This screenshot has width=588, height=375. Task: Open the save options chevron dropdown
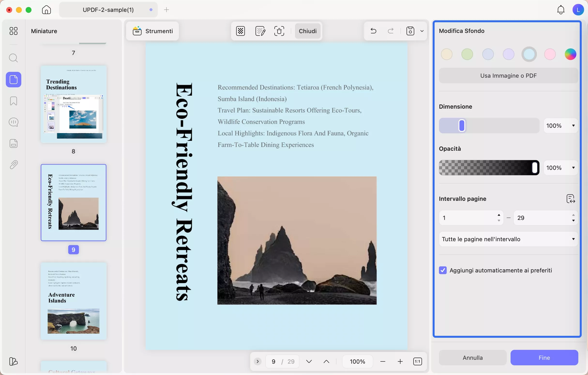coord(422,31)
